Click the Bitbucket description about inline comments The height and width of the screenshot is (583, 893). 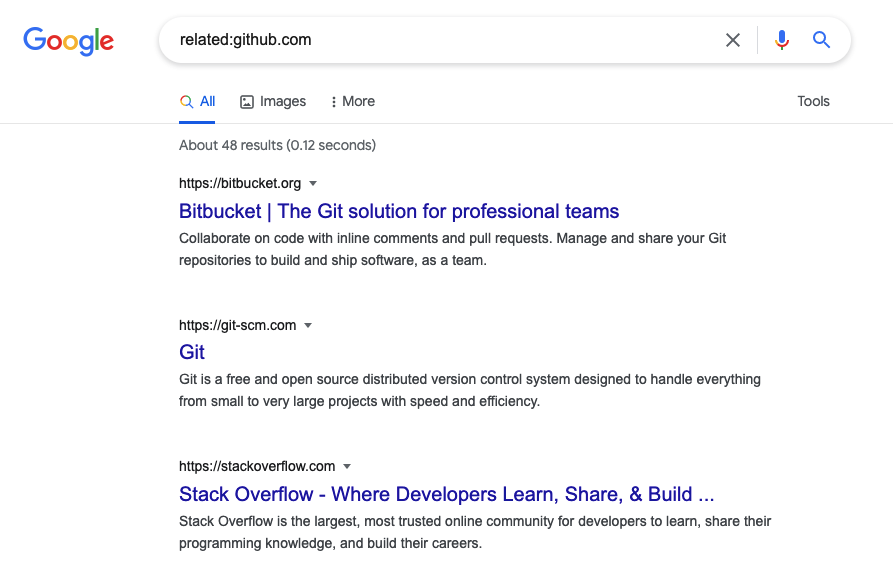coord(452,249)
